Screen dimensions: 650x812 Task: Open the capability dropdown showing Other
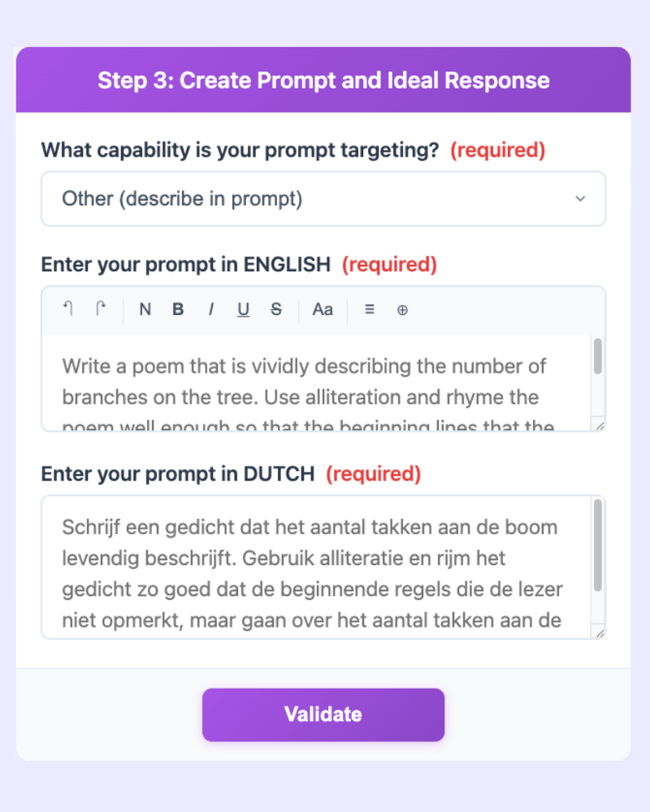pos(323,199)
